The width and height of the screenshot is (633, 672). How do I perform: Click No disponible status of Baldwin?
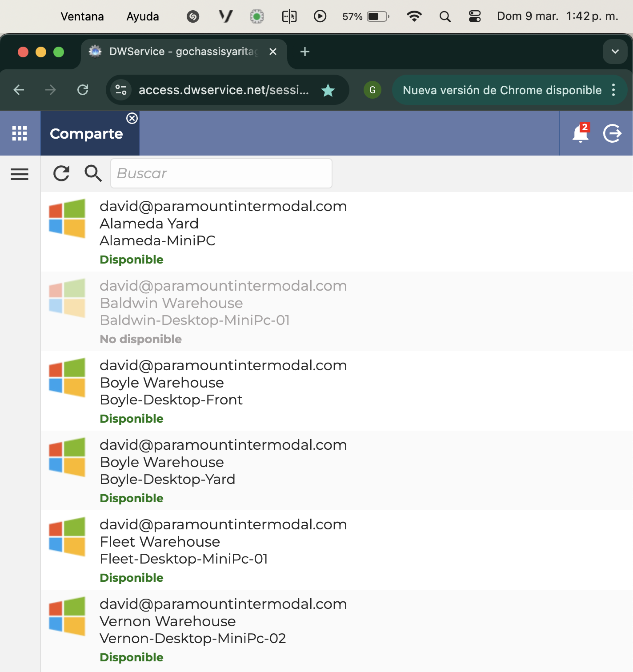(140, 339)
